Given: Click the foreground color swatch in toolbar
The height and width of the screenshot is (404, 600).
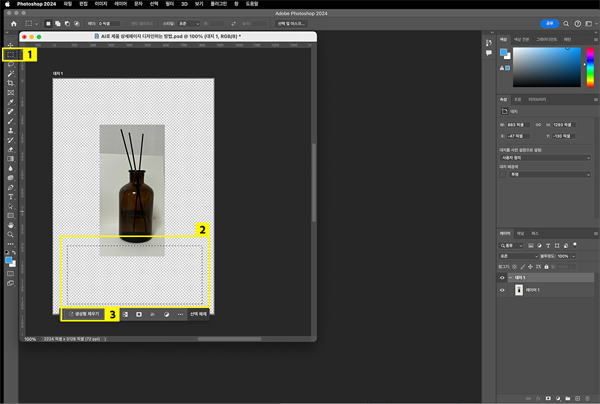Looking at the screenshot, I should click(x=8, y=258).
